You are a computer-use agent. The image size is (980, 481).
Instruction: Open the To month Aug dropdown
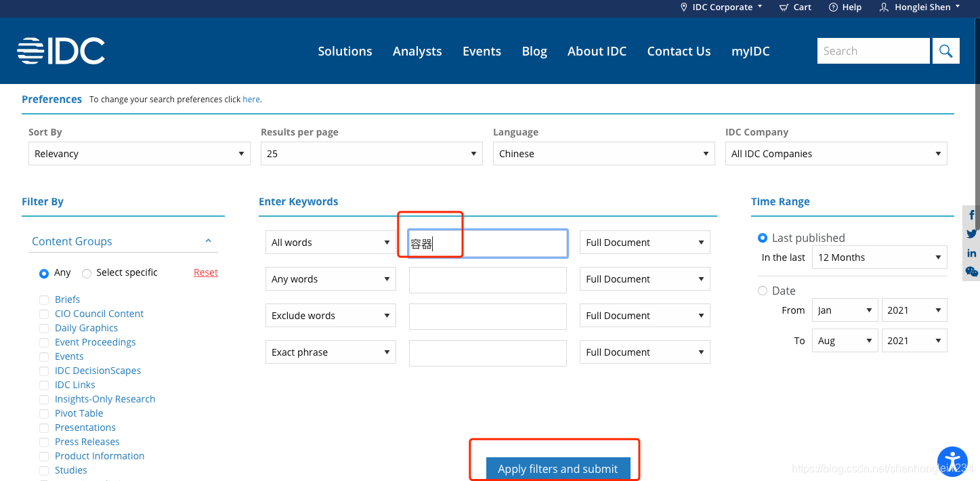point(845,341)
